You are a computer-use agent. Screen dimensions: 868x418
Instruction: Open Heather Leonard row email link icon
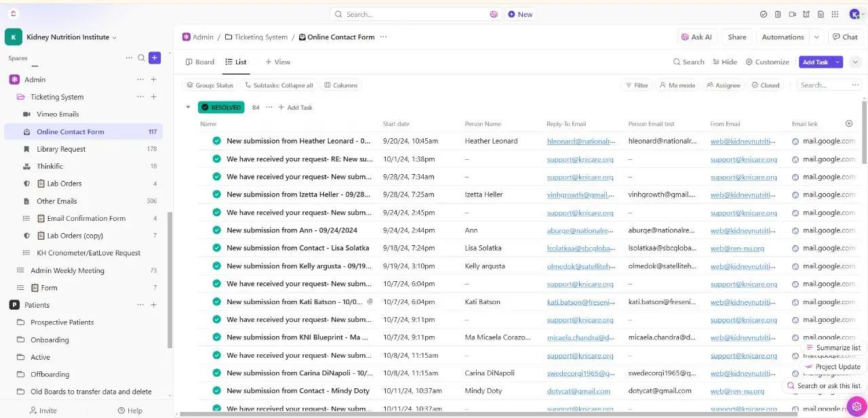795,141
